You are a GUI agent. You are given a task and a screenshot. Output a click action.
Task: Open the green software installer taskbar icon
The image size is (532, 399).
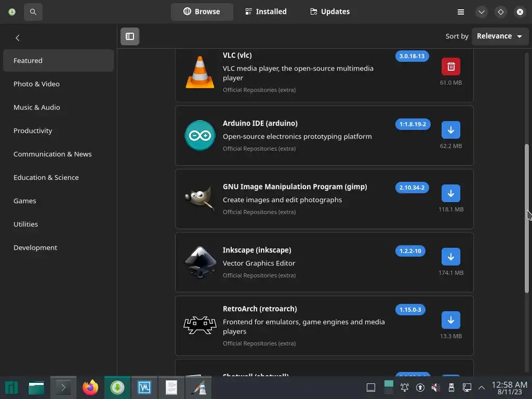[117, 388]
